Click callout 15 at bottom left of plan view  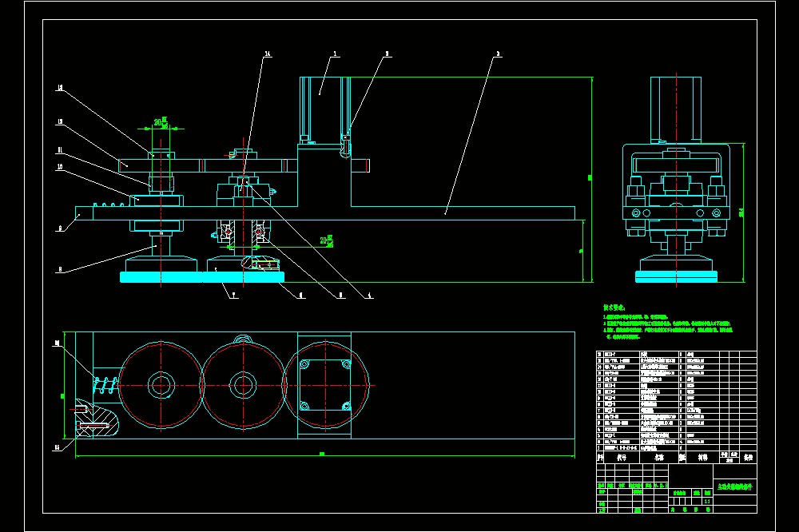[x=57, y=447]
